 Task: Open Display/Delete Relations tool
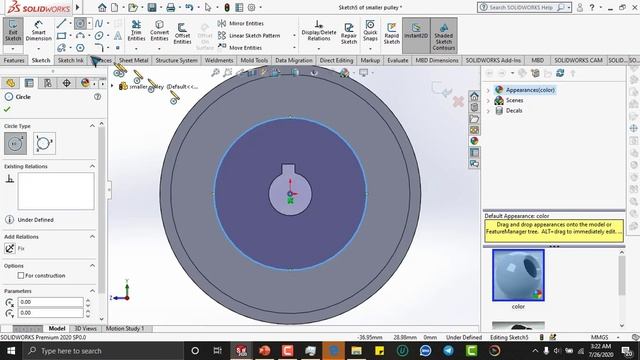point(319,31)
